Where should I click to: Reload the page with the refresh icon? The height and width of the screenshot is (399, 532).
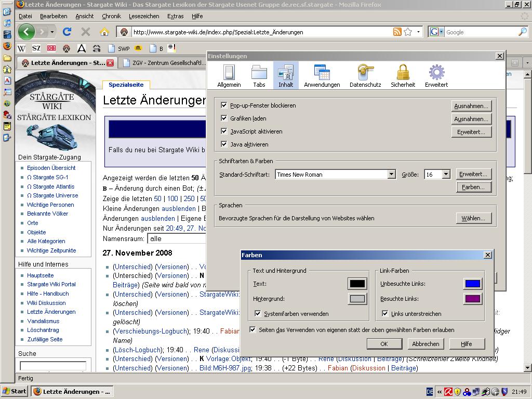(x=67, y=32)
